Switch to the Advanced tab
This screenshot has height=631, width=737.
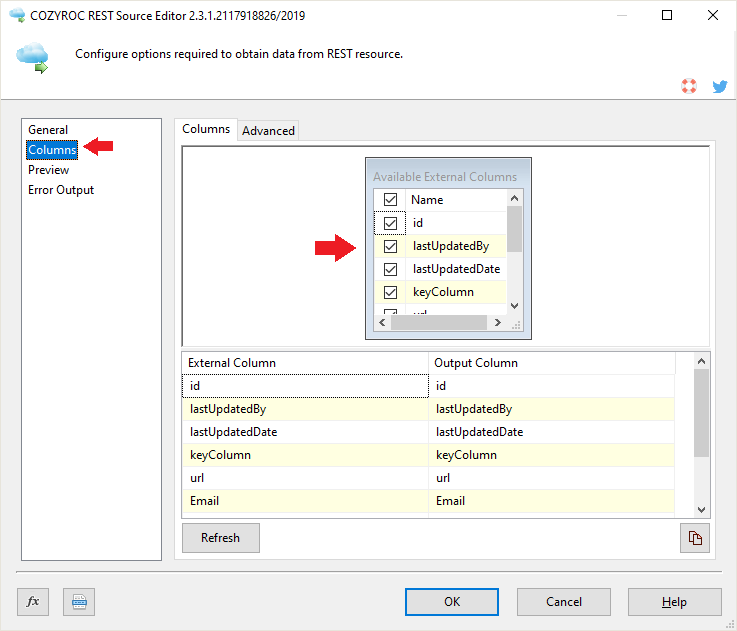pos(268,131)
